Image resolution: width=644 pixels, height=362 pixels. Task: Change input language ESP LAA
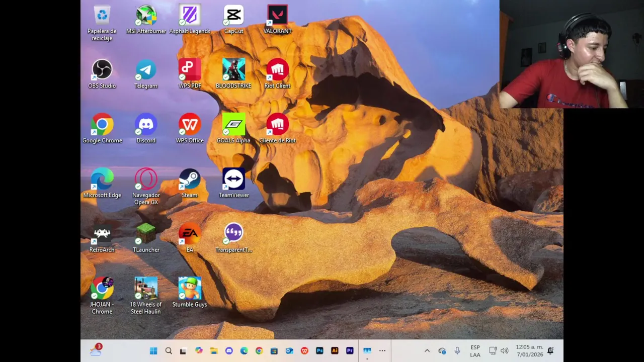(475, 351)
